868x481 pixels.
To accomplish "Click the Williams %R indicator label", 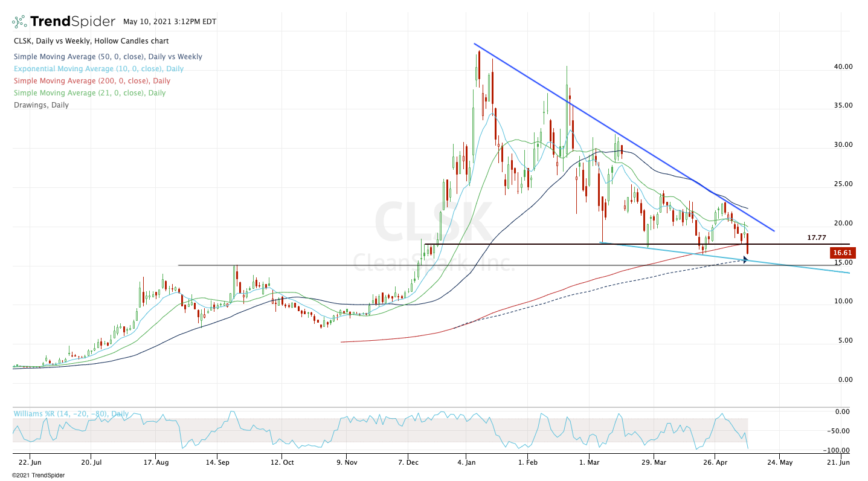I will (71, 414).
